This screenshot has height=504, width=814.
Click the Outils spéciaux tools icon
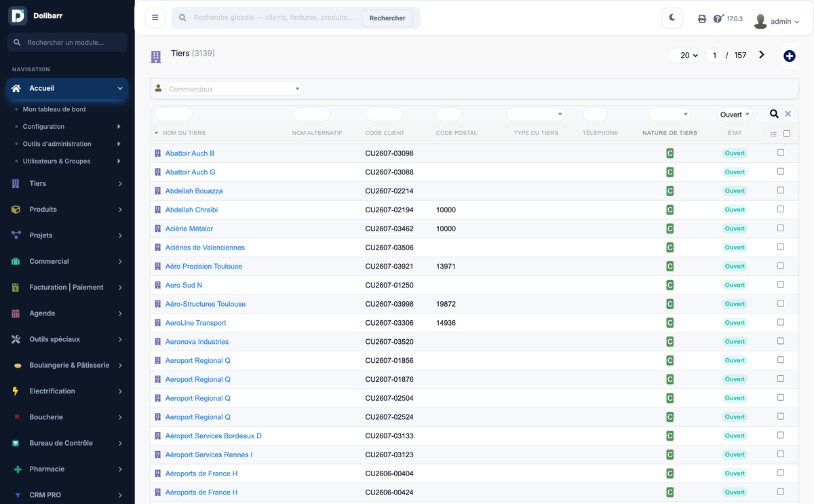pos(16,339)
